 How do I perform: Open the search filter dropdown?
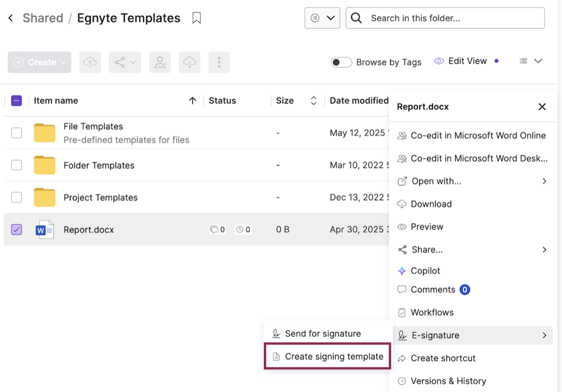[x=322, y=18]
